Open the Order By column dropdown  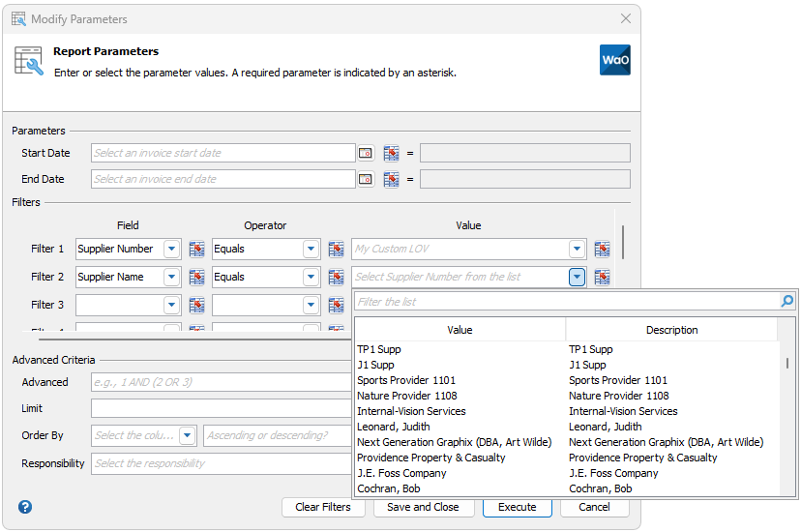[187, 435]
